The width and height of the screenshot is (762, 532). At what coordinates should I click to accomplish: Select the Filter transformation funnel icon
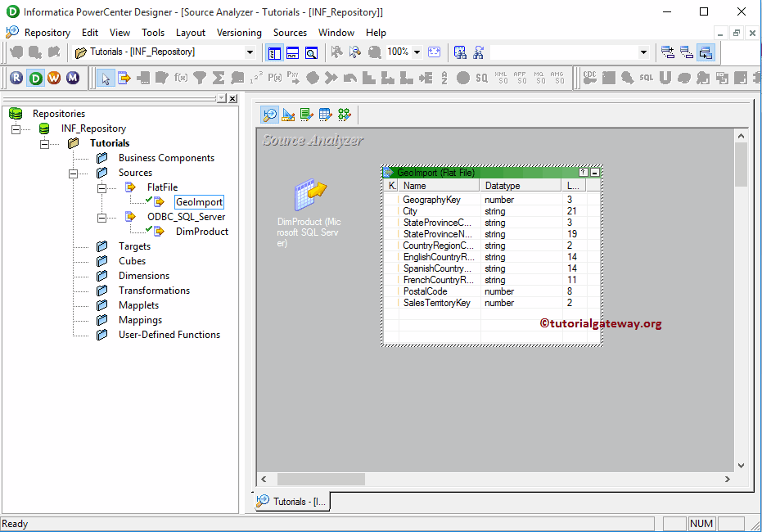pyautogui.click(x=201, y=78)
